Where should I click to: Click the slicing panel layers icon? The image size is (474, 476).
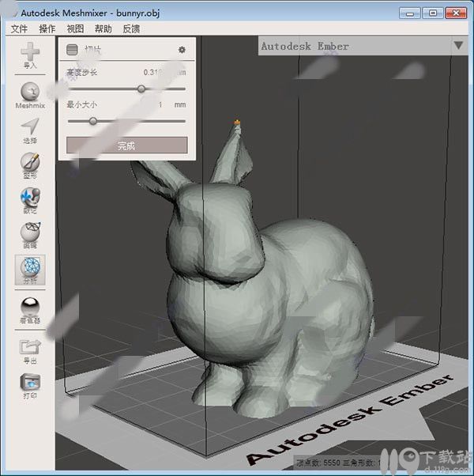click(72, 50)
